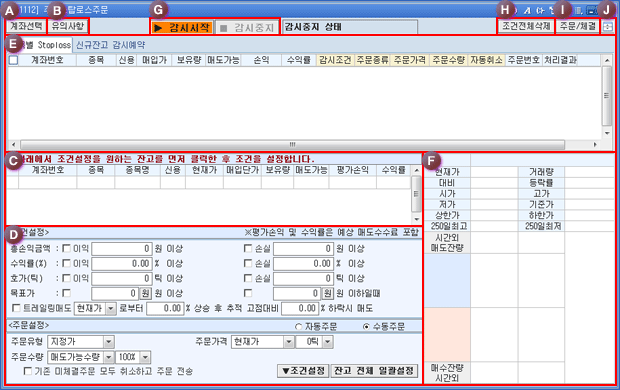Click the 총손익금액 손실 amount field

[x=303, y=249]
